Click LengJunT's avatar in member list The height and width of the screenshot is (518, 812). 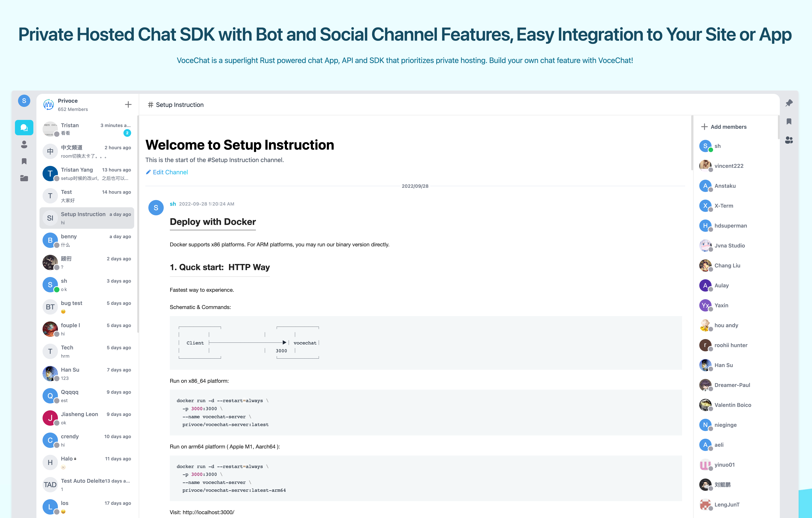705,505
